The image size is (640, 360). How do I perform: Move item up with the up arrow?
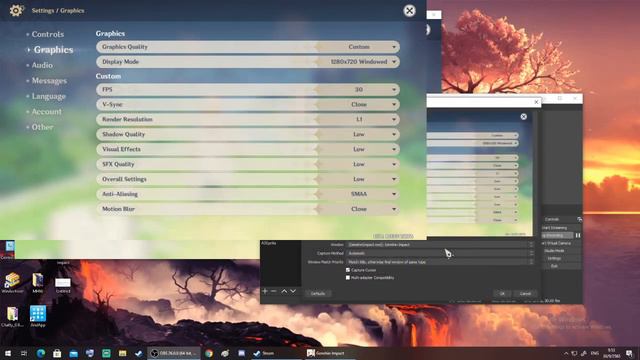[x=284, y=291]
